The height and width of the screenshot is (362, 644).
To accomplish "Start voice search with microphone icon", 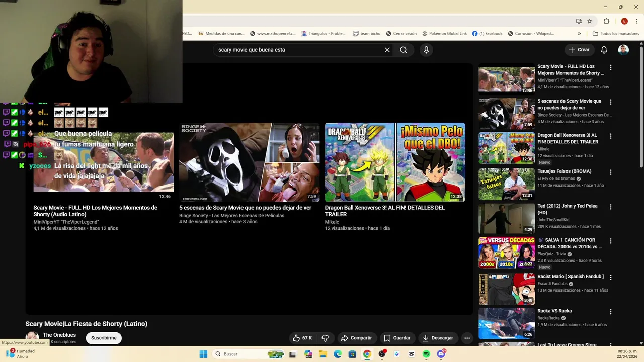I will tap(426, 50).
